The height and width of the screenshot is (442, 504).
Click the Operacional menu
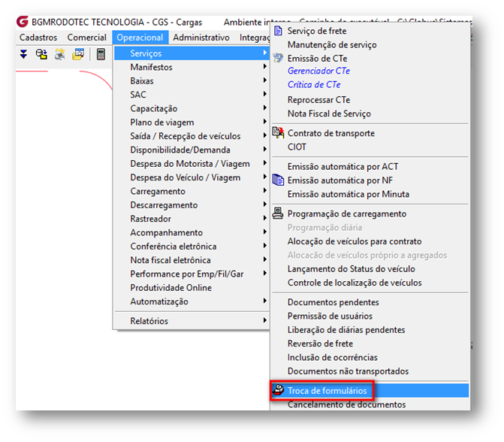(x=140, y=38)
